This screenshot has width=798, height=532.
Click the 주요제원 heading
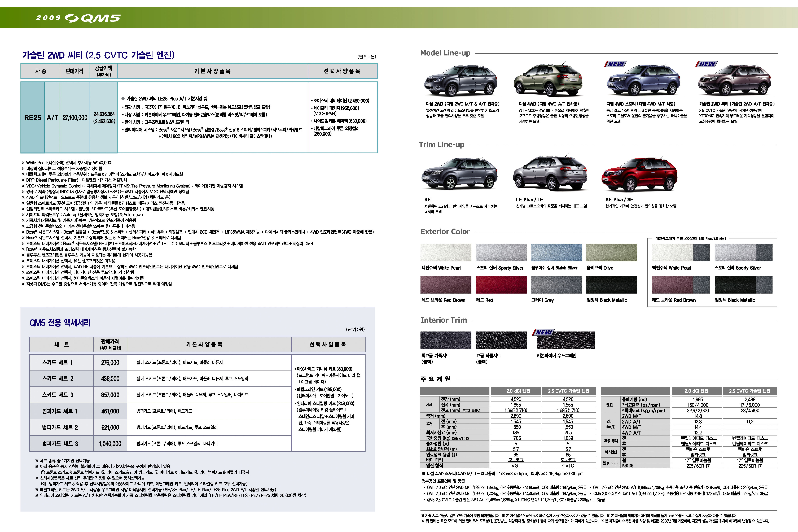click(x=435, y=379)
